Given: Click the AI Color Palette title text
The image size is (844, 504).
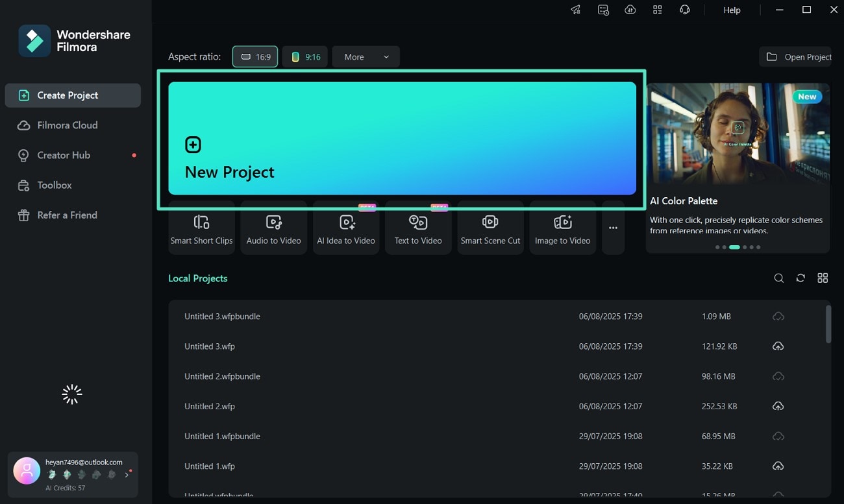Looking at the screenshot, I should (684, 201).
